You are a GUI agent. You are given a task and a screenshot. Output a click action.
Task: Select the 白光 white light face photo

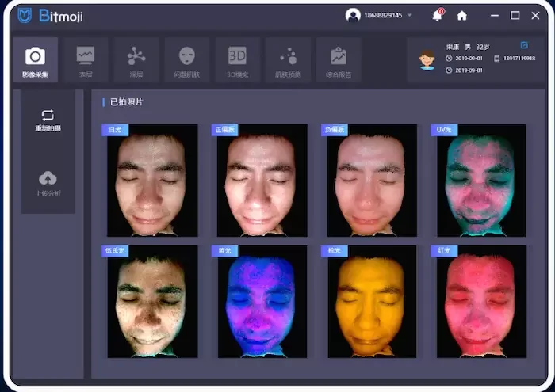coord(152,180)
